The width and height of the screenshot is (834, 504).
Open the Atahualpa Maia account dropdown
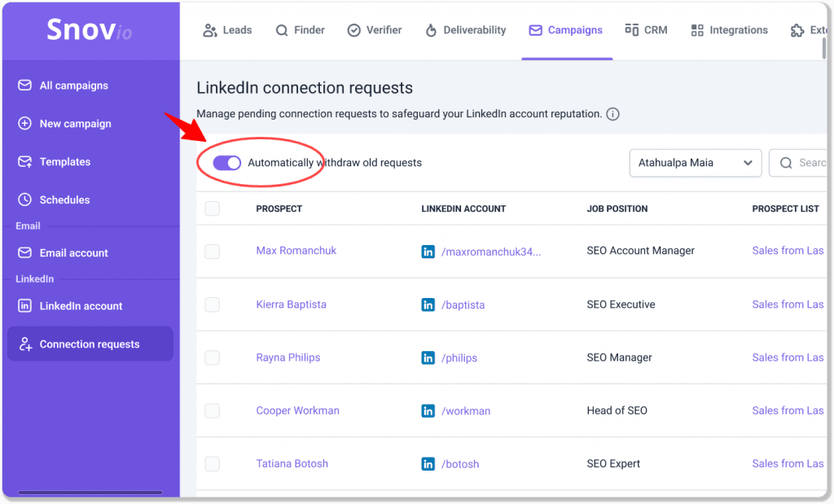[695, 163]
